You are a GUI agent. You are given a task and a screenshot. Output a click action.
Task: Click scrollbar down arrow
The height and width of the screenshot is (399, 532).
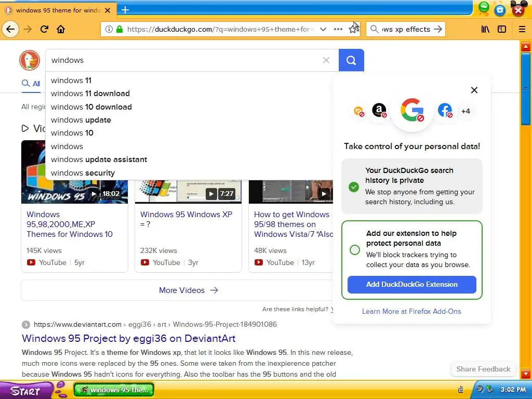tap(526, 374)
